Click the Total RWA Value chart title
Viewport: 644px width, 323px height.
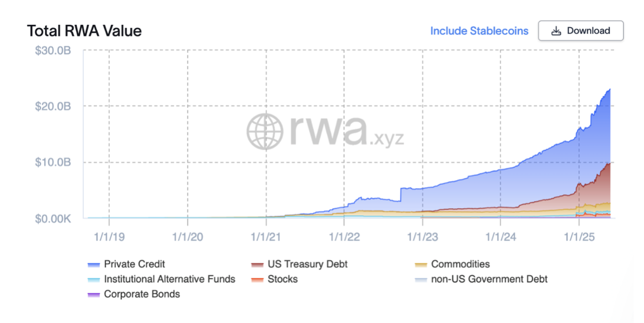coord(84,31)
